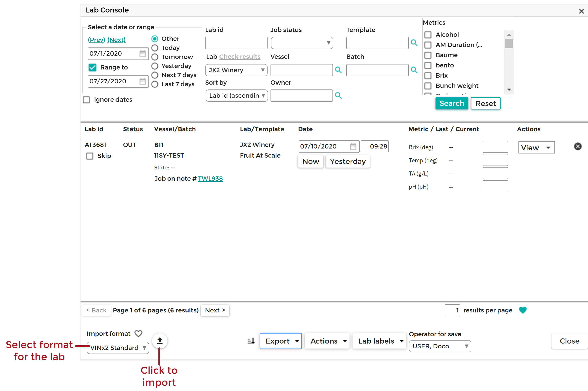588x391 pixels.
Task: Open the Template search lookup
Action: pyautogui.click(x=414, y=43)
